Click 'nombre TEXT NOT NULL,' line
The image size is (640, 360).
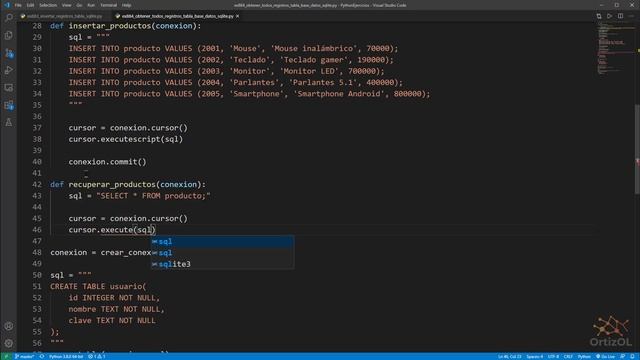(x=116, y=309)
